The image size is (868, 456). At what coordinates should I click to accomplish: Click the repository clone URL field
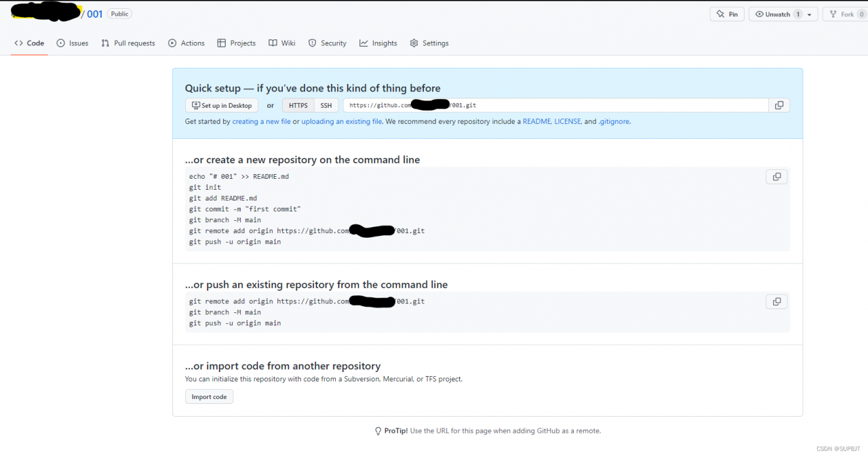[x=555, y=105]
